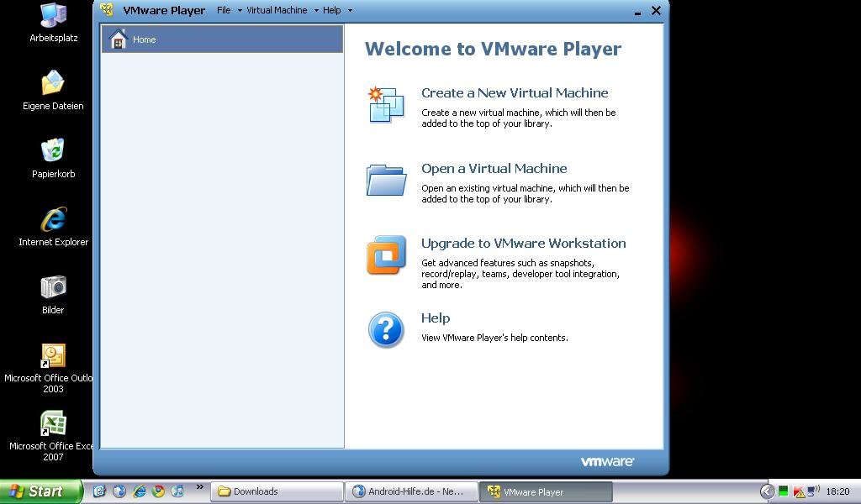Click the globe browser quick launch icon
This screenshot has height=504, width=861.
point(119,491)
